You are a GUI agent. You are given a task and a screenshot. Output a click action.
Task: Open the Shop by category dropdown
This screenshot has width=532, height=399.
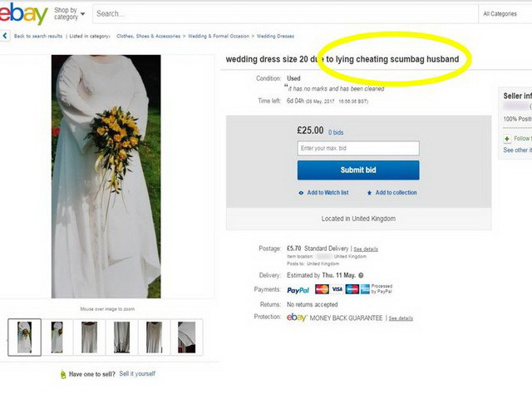[x=69, y=13]
